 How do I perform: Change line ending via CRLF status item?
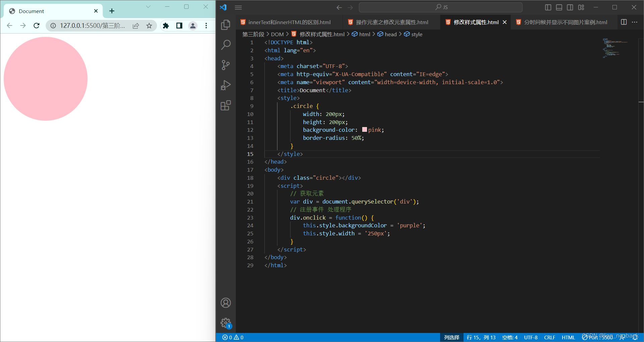coord(549,338)
